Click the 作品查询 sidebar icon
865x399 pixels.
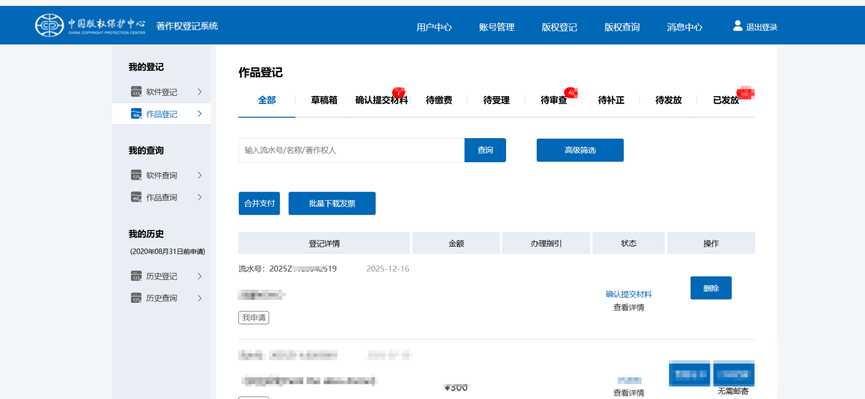pyautogui.click(x=136, y=197)
